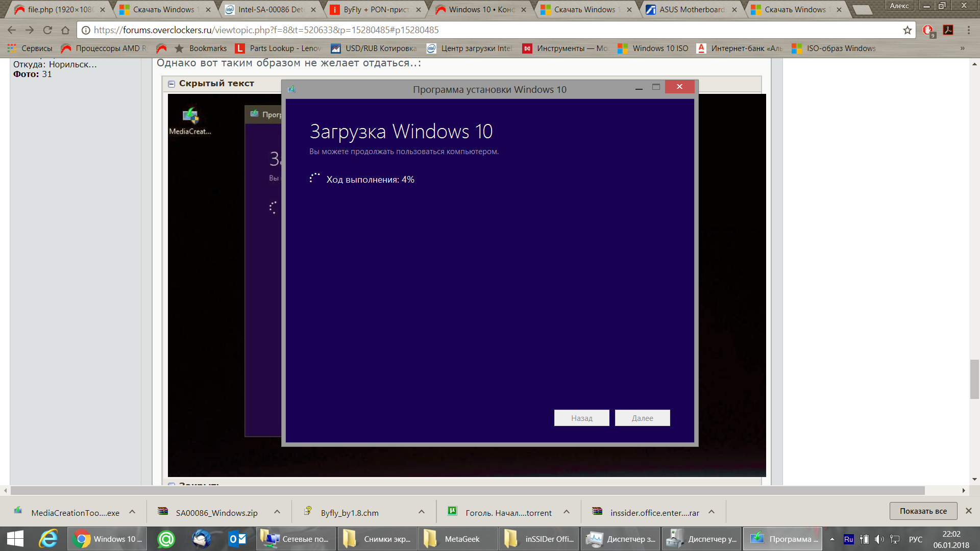980x551 pixels.
Task: Click the URL address field
Action: [x=490, y=30]
